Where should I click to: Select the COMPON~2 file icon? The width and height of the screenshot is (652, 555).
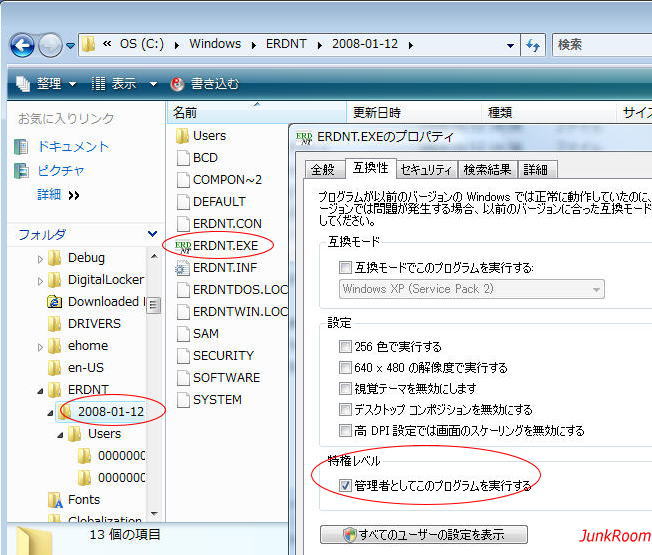click(183, 180)
